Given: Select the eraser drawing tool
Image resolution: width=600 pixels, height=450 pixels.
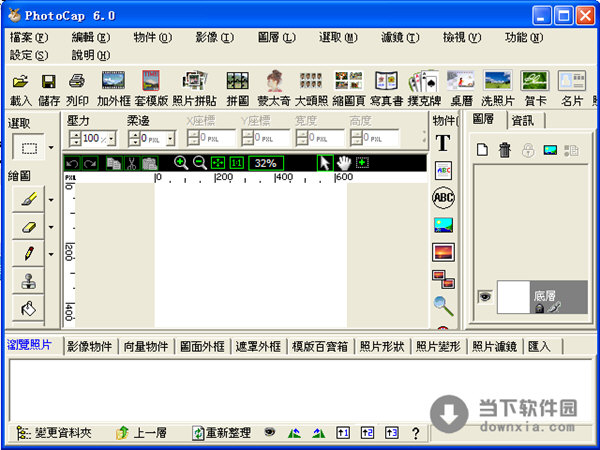Looking at the screenshot, I should click(28, 227).
